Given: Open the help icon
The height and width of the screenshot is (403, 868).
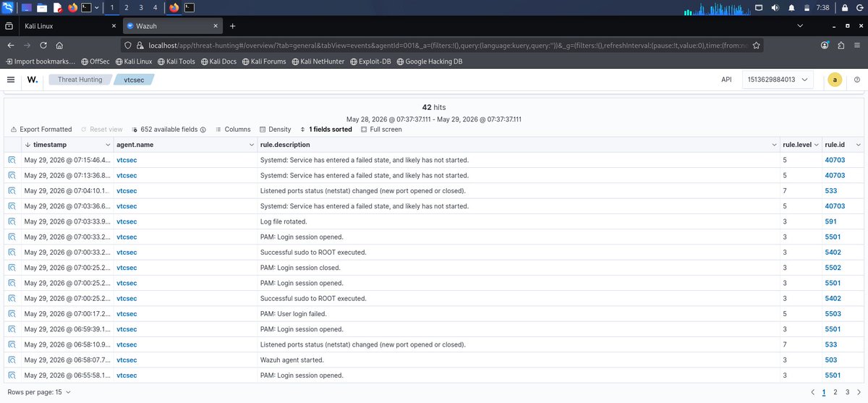Looking at the screenshot, I should [x=856, y=80].
